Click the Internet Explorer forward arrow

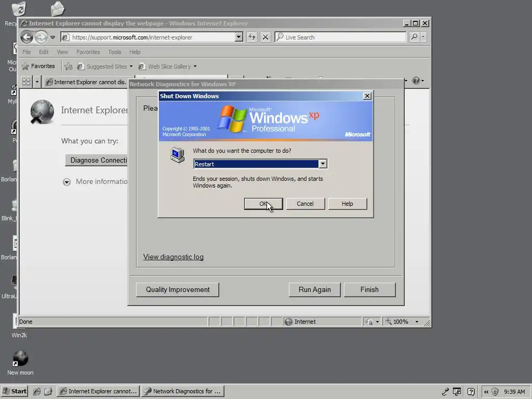[41, 37]
